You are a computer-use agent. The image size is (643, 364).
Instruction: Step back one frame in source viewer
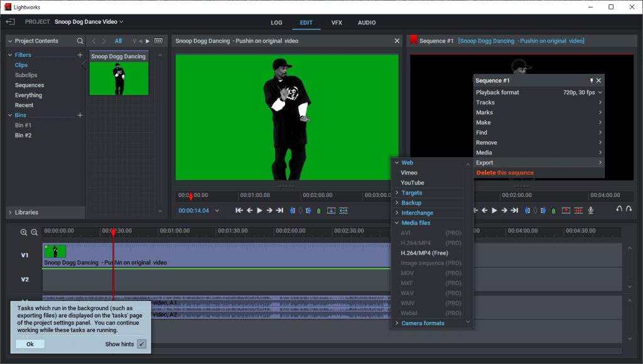click(250, 210)
